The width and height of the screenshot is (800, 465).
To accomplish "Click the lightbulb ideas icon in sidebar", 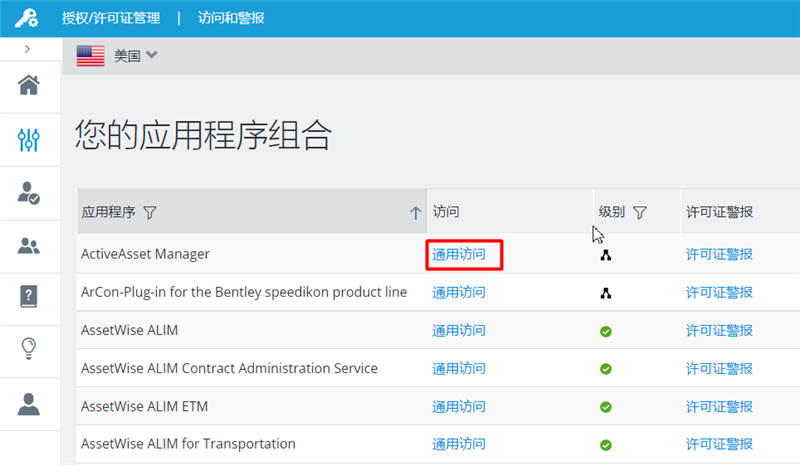I will (x=29, y=349).
